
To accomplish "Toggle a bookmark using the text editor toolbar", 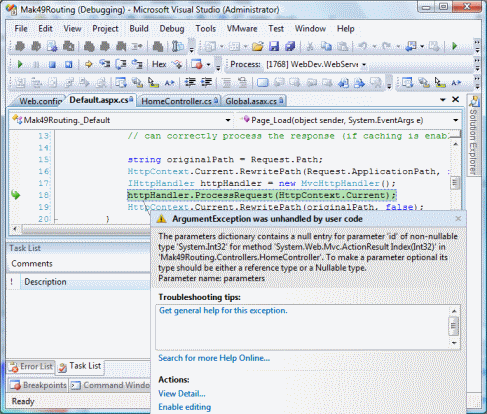I will tap(263, 82).
